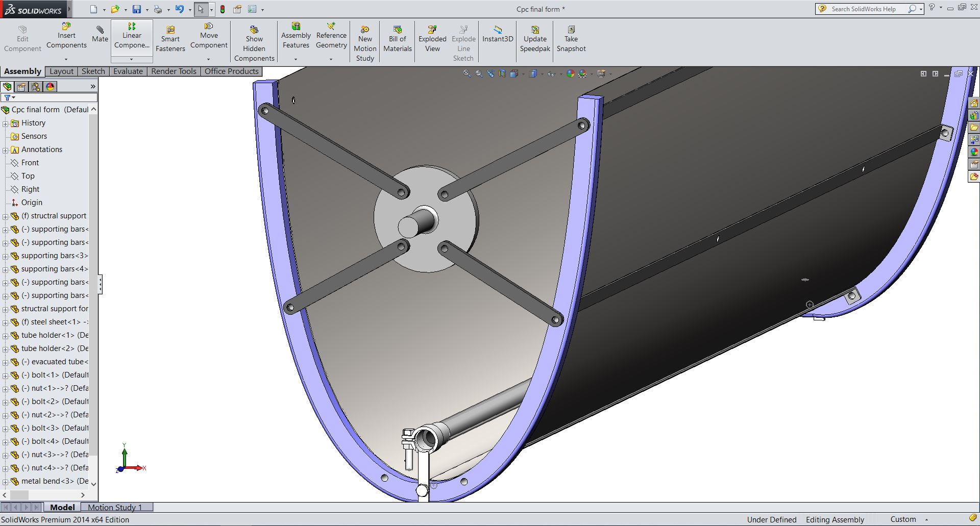
Task: Open the PropertyManager tab icon
Action: (x=21, y=86)
